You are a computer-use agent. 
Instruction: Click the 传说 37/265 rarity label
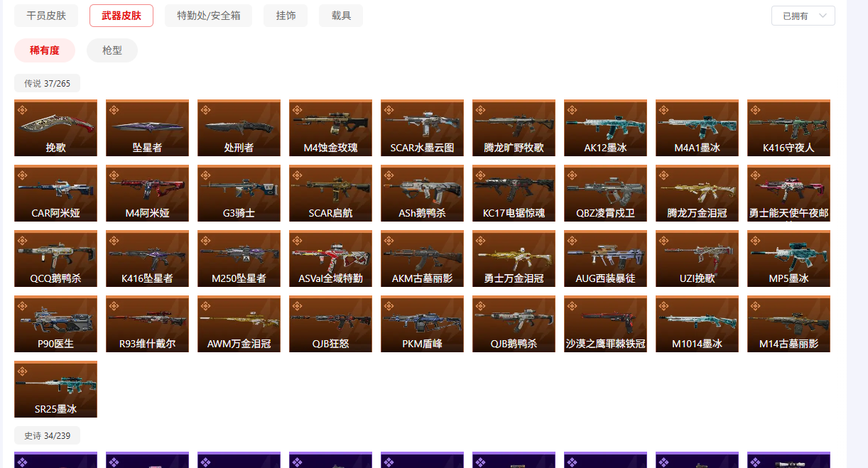click(47, 83)
